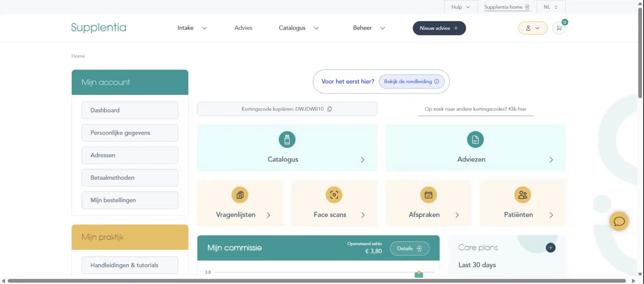This screenshot has height=284, width=644.
Task: Expand the Catalogus nav menu chevron
Action: coord(316,28)
